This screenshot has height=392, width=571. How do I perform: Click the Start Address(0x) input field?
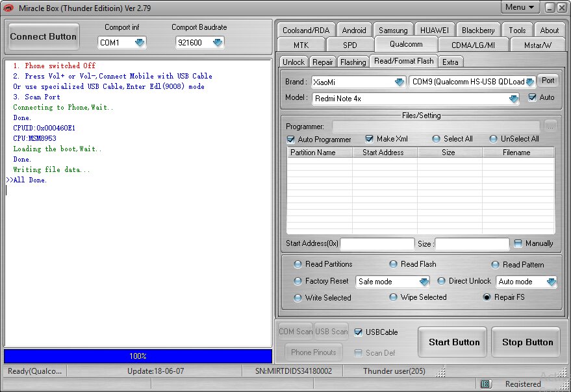point(377,243)
